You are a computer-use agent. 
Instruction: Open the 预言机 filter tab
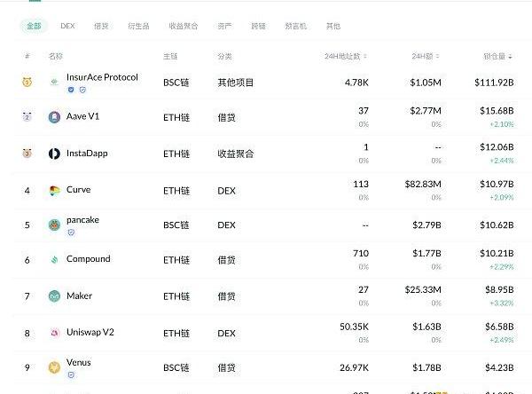coord(295,26)
